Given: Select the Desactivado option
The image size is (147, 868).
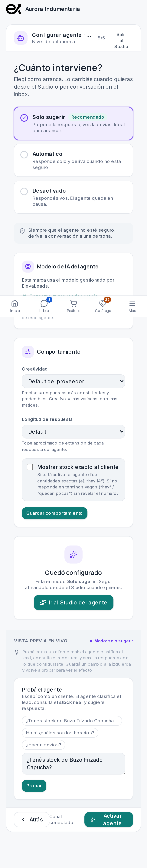Looking at the screenshot, I should pos(73,197).
